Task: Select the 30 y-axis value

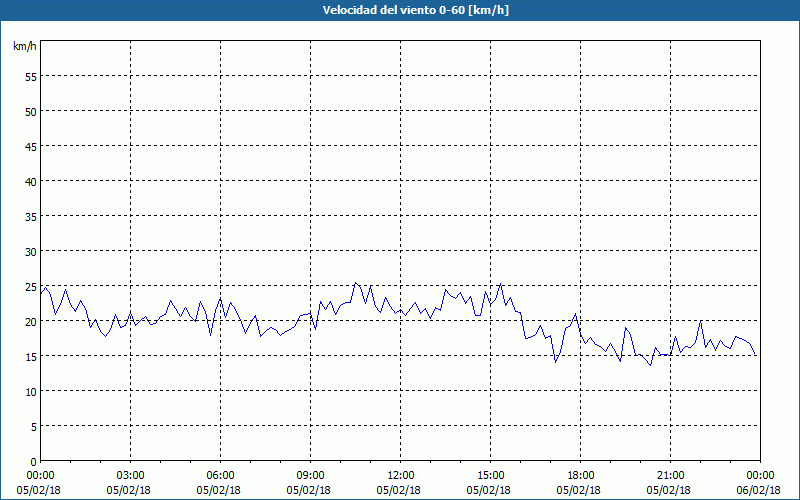Action: [x=31, y=252]
